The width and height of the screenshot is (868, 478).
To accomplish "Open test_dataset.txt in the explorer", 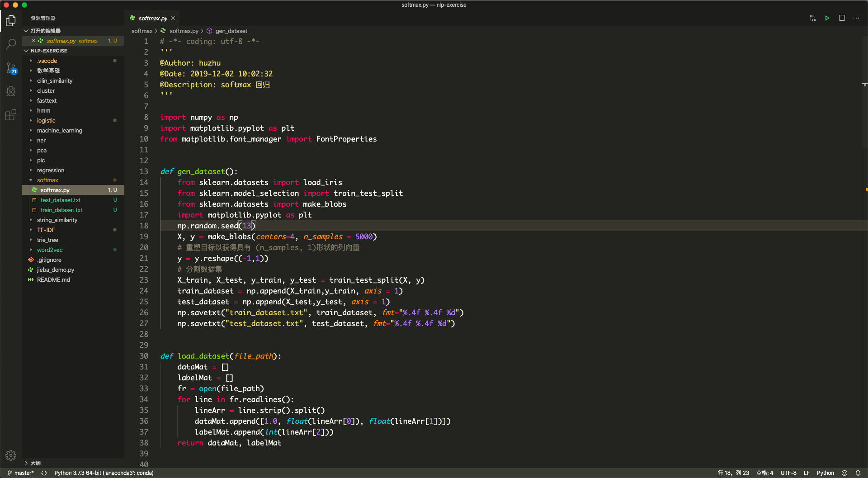I will pyautogui.click(x=61, y=200).
